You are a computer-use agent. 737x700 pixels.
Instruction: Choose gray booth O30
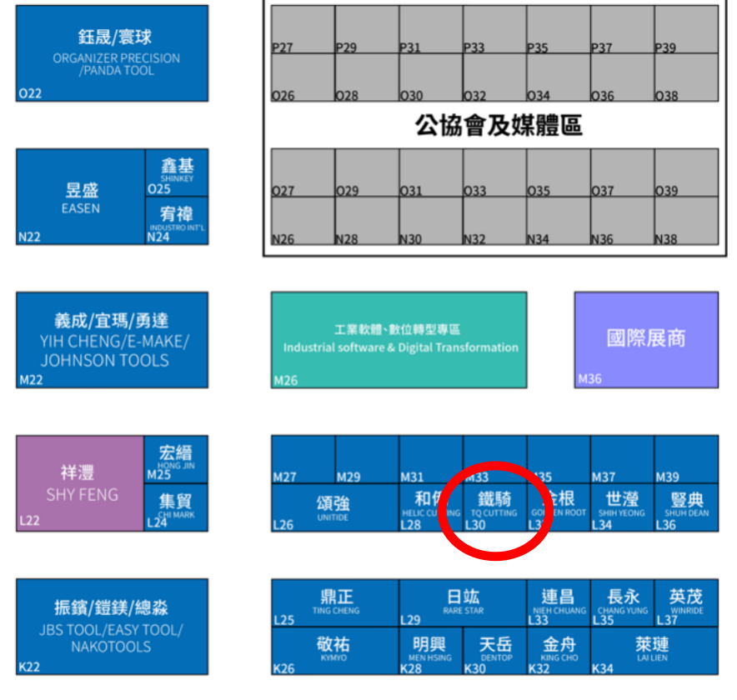point(431,77)
